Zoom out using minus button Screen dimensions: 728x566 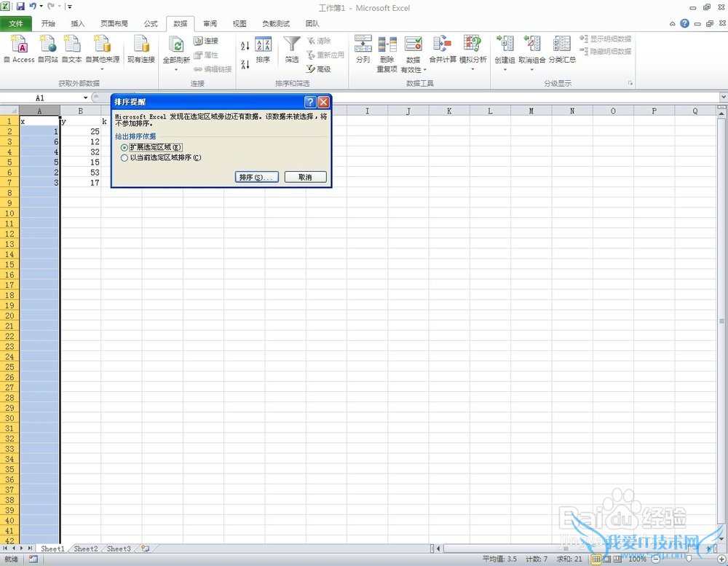coord(656,559)
